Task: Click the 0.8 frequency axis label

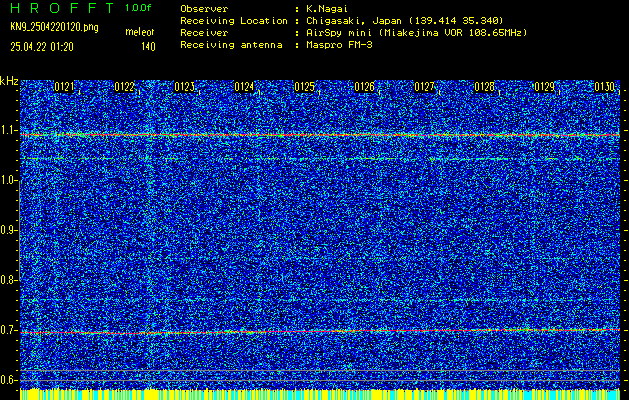Action: (x=8, y=280)
